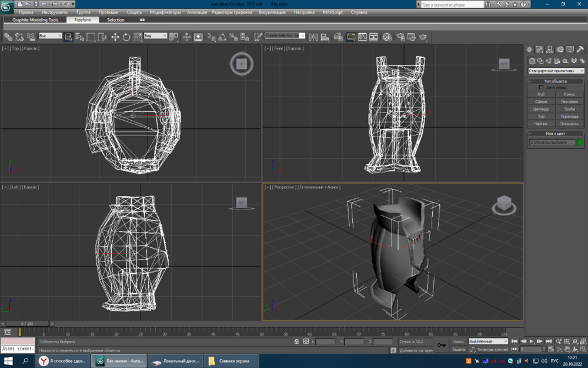Viewport: 588px width, 368px height.
Task: Open the Стандартные примитивы dropdown
Action: [556, 71]
